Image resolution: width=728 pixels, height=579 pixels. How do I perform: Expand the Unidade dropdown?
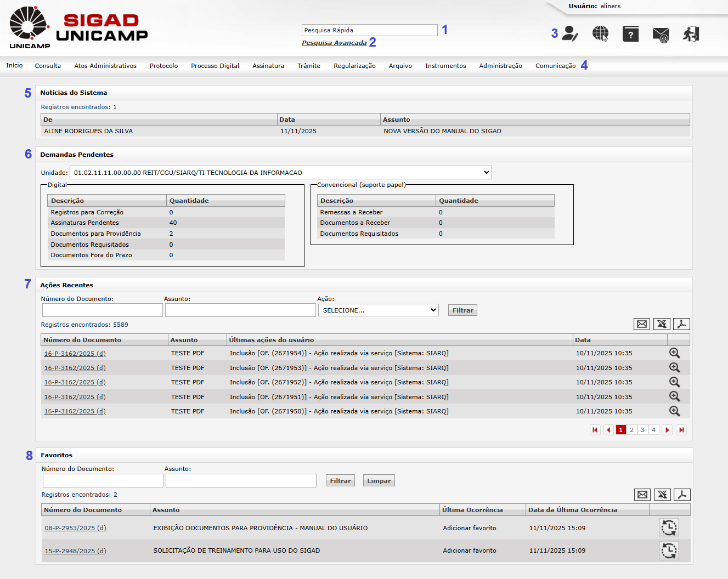(x=281, y=173)
